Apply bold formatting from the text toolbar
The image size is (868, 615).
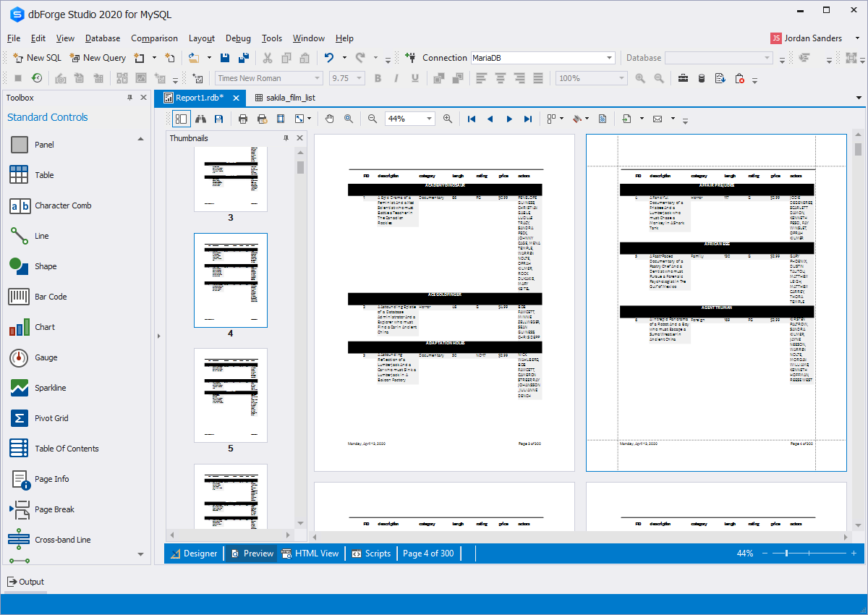(378, 78)
